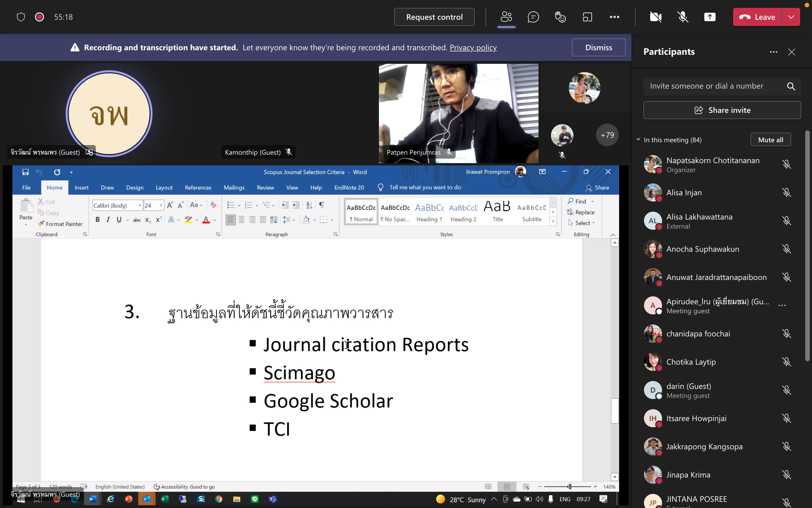Toggle the participants panel icon
The width and height of the screenshot is (812, 508).
(x=506, y=17)
